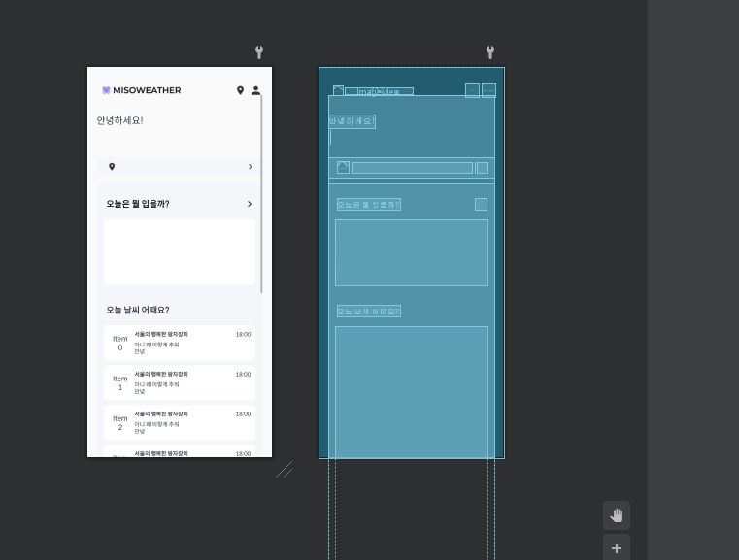Click the 18:00 time in the Item 0 row
739x560 pixels.
[x=243, y=335]
